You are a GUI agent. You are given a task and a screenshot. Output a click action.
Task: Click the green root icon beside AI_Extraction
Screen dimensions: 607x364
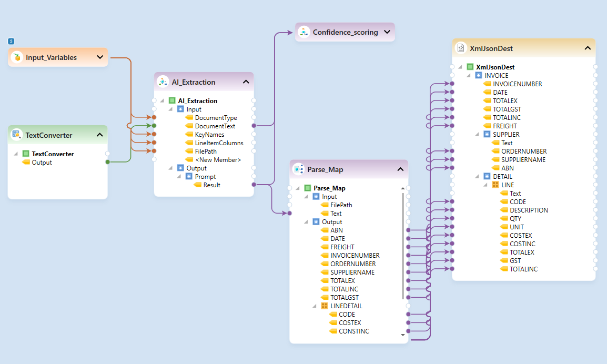(x=173, y=100)
